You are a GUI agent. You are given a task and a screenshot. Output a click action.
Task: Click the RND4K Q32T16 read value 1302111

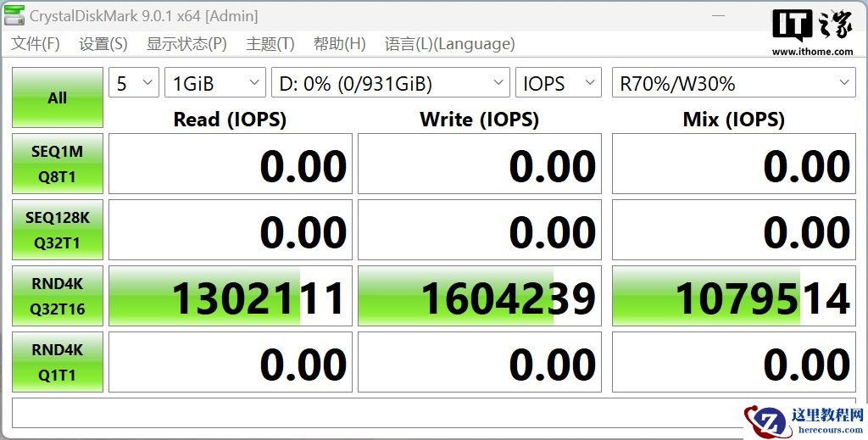(231, 296)
